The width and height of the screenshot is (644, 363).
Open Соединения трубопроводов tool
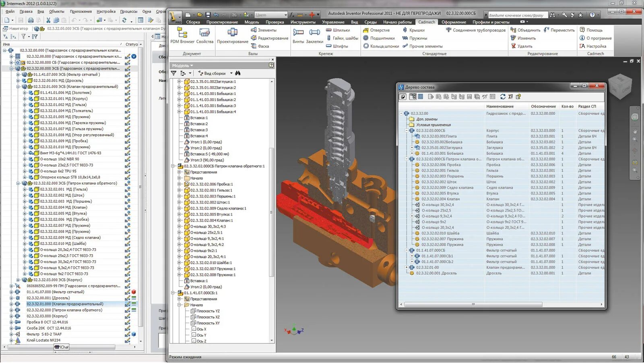click(x=476, y=30)
